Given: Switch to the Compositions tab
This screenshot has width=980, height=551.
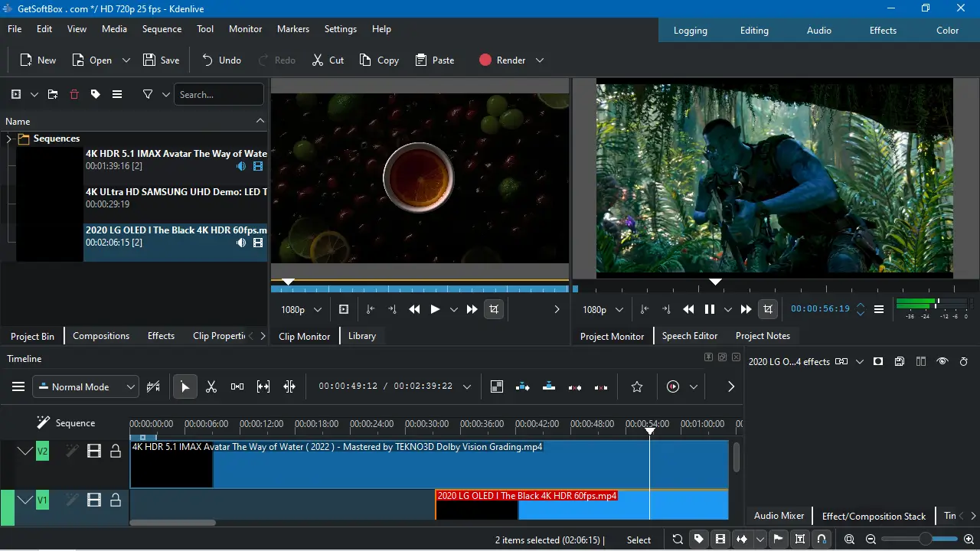Looking at the screenshot, I should [x=101, y=336].
